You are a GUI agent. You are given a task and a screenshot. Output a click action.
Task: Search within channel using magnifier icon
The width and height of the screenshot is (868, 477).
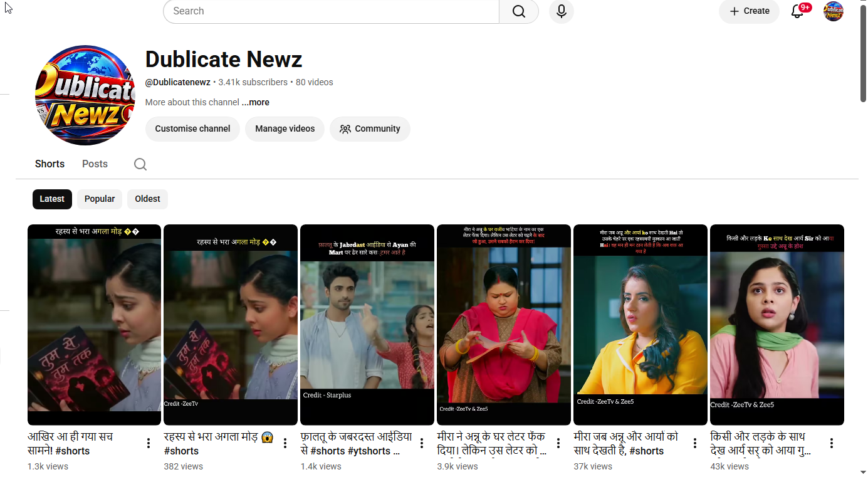tap(140, 164)
